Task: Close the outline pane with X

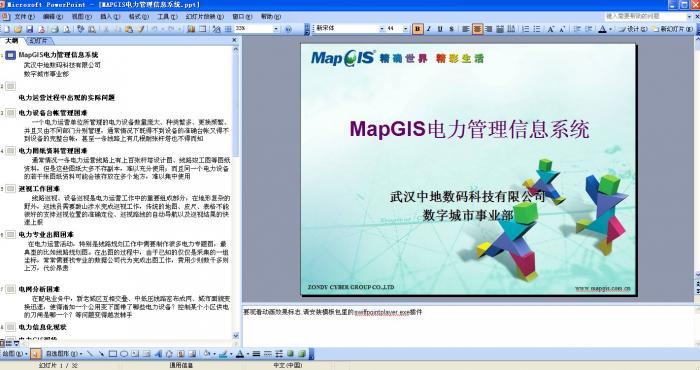Action: (x=234, y=40)
